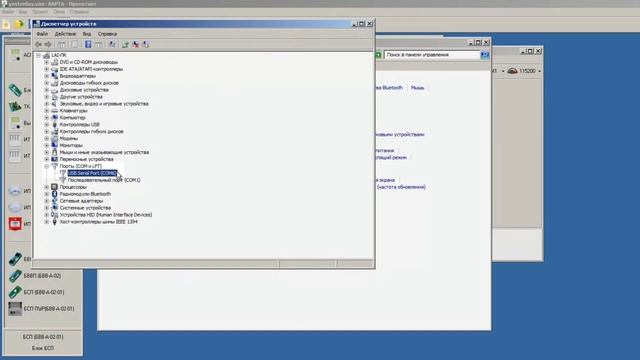Click the yellow circle toolbar icon in main app
The height and width of the screenshot is (360, 640).
click(x=19, y=24)
